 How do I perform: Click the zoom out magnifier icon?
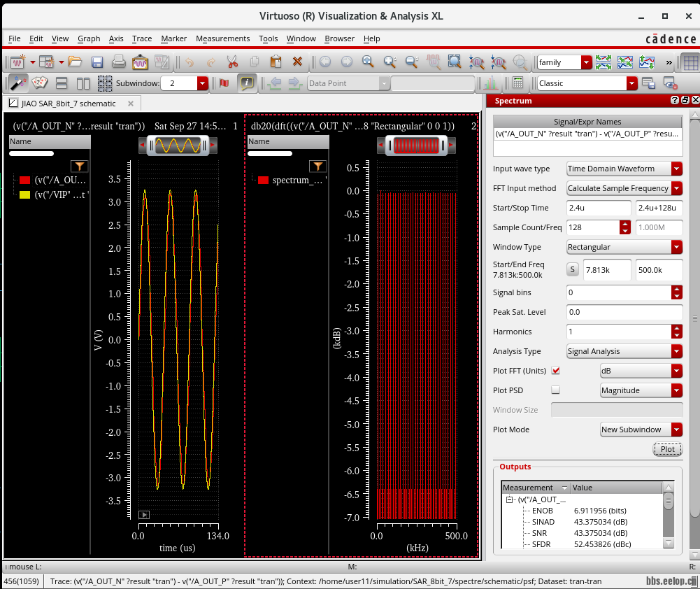coord(411,62)
